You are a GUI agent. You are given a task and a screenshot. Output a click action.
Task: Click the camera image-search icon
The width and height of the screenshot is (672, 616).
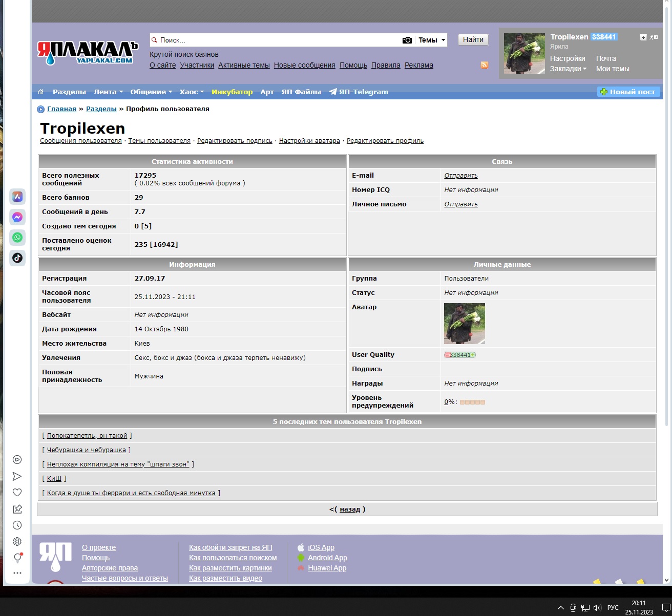(x=407, y=40)
